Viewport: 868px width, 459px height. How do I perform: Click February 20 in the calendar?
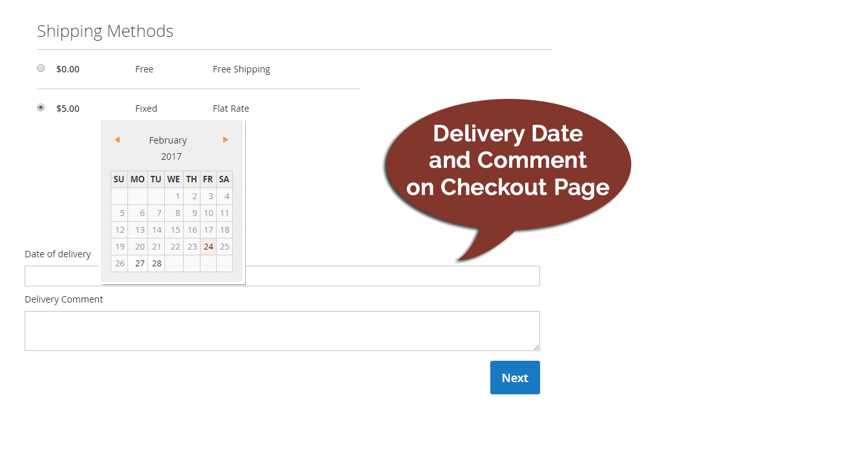140,246
